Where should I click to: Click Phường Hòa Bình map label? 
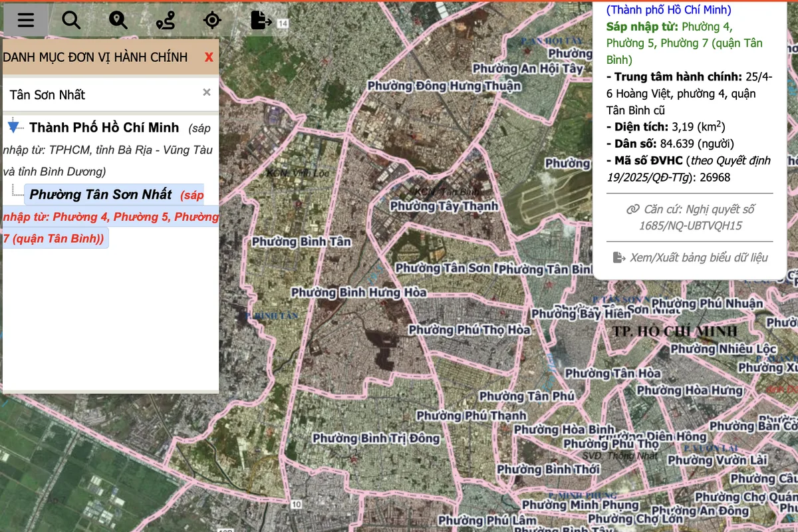coord(565,430)
